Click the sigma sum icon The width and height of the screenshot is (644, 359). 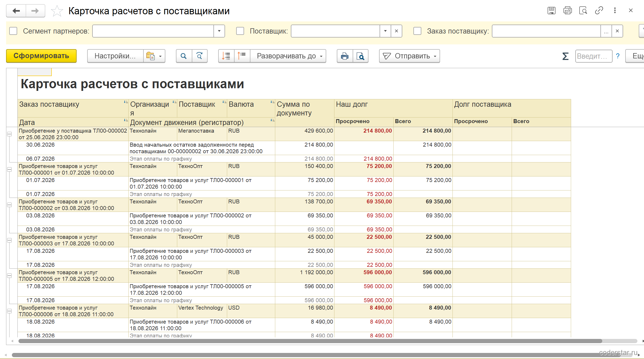565,56
